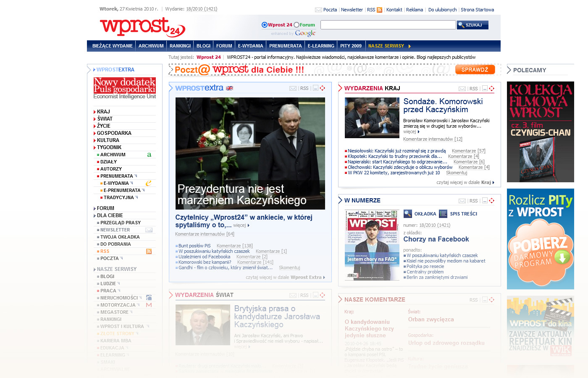Open BIEŻĄCE WYDANIE in the navigation bar
This screenshot has width=588, height=378.
click(x=113, y=46)
